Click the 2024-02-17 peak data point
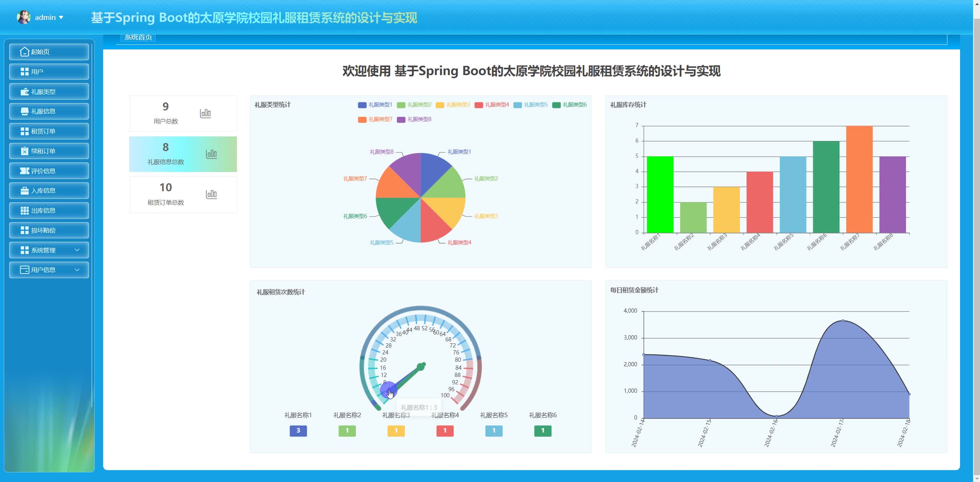The height and width of the screenshot is (482, 980). click(842, 320)
